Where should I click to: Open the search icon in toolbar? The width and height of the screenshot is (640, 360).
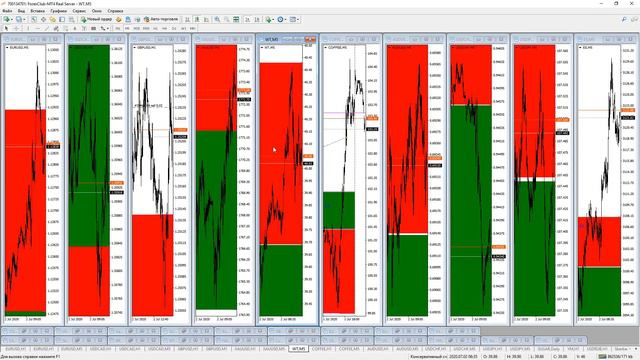tap(624, 19)
